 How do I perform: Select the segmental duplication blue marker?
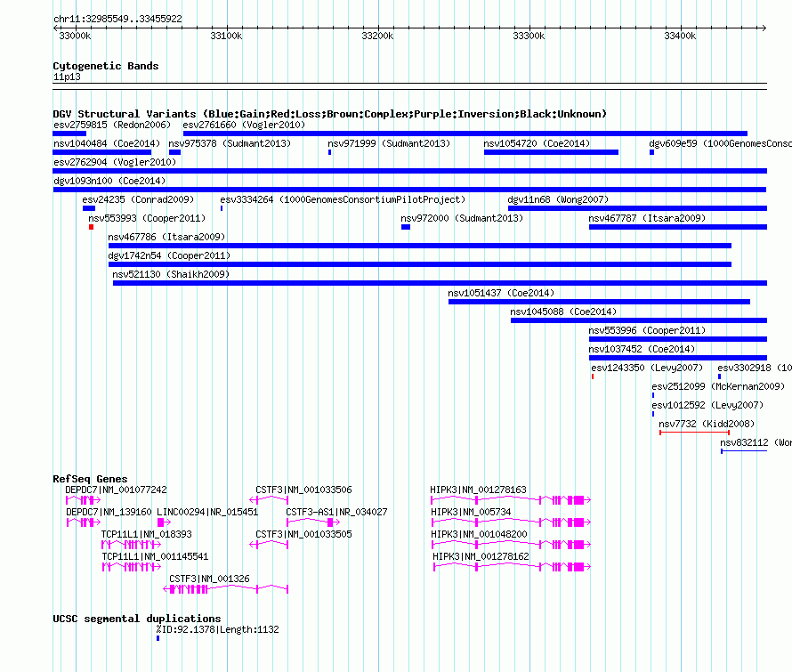click(x=158, y=639)
